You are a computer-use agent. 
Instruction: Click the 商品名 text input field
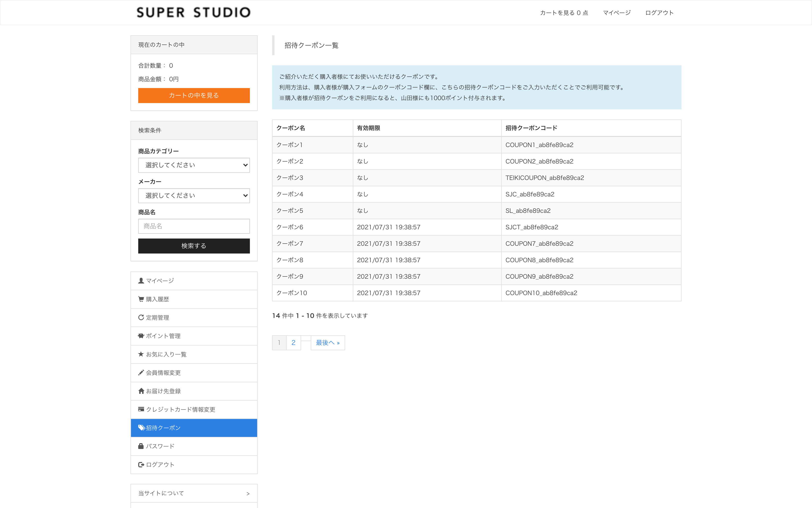(194, 226)
